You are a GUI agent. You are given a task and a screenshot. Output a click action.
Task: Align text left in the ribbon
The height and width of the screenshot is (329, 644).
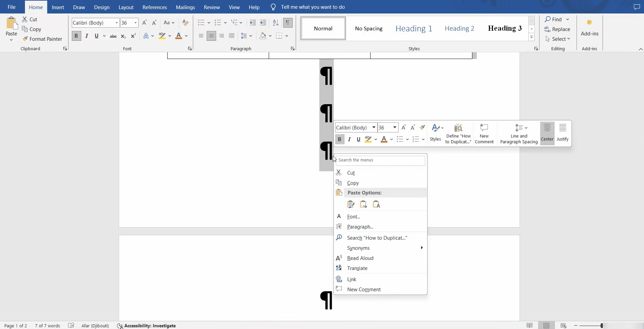click(201, 36)
